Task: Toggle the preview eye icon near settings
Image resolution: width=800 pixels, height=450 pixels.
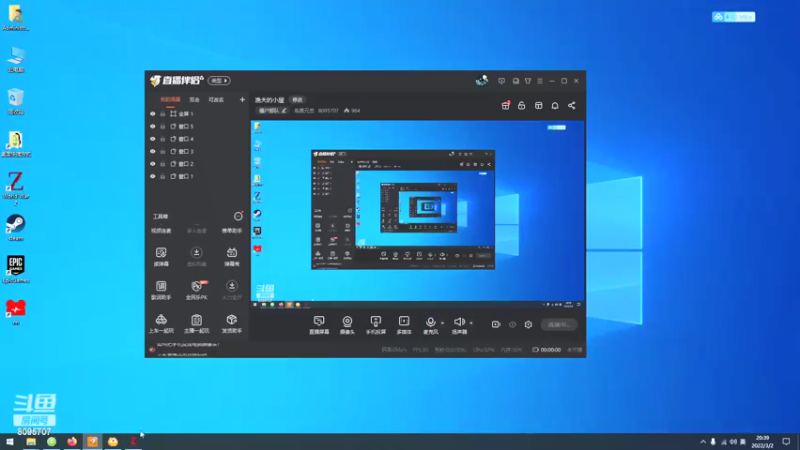Action: [512, 324]
